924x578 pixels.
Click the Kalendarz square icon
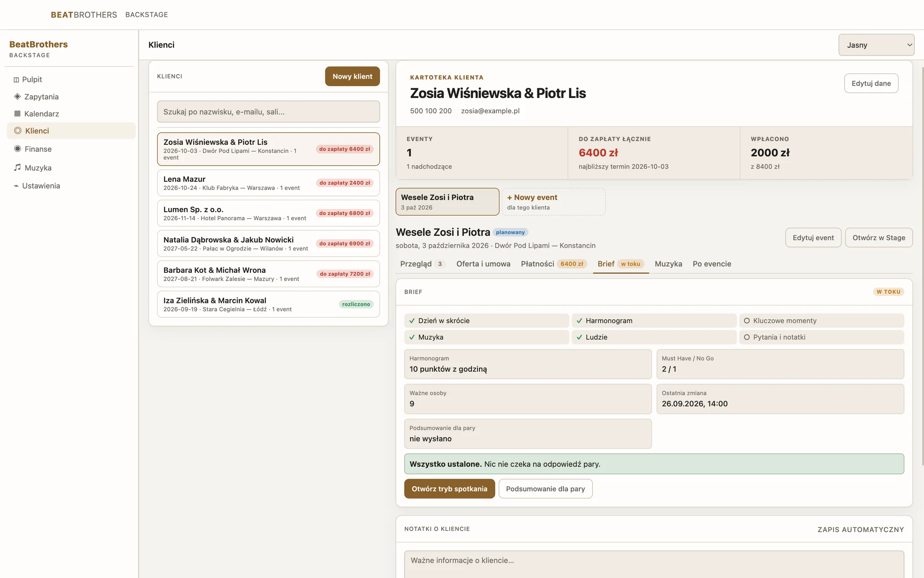17,114
